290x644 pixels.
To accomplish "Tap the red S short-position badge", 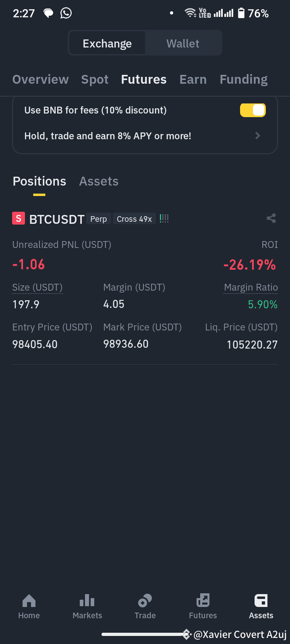I will coord(19,219).
